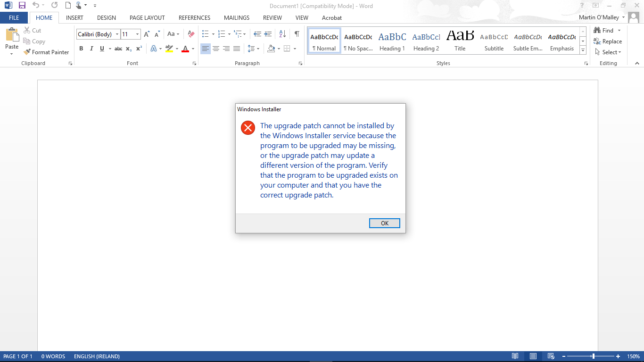Apply a multilevel list

point(238,34)
